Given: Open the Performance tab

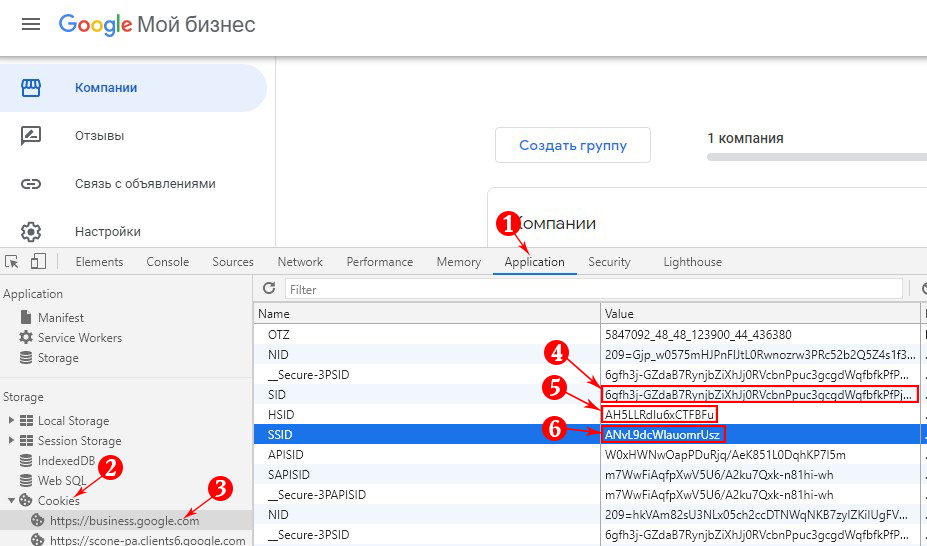Looking at the screenshot, I should coord(380,262).
